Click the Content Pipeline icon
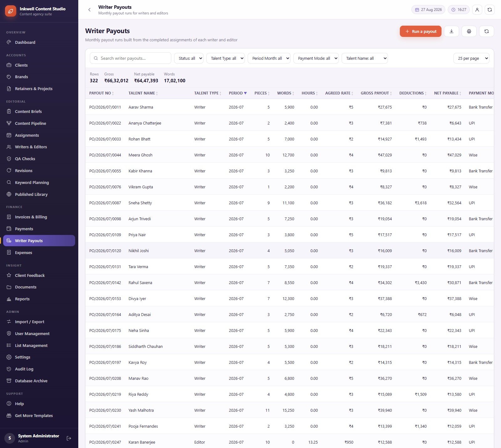Viewport: 501px width, 448px height. tap(9, 123)
